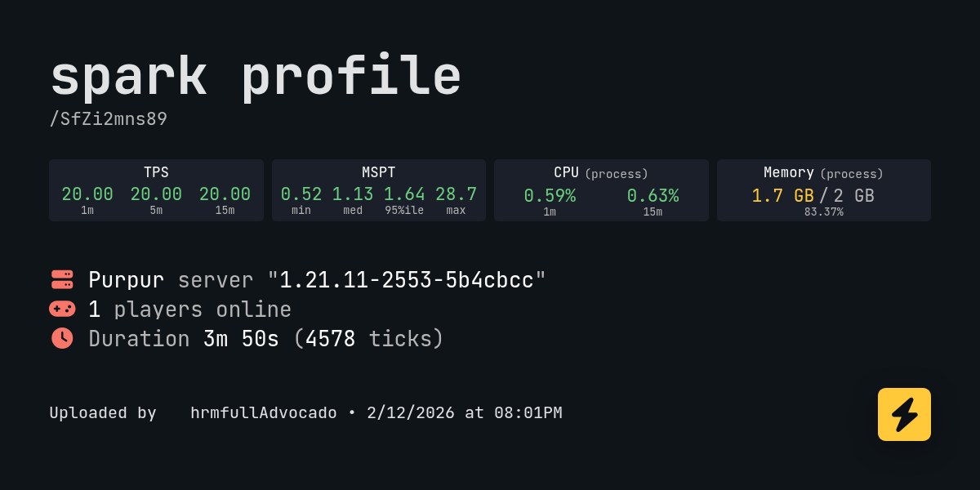Click the Purpur server version string
Viewport: 980px width, 490px height.
[x=407, y=280]
